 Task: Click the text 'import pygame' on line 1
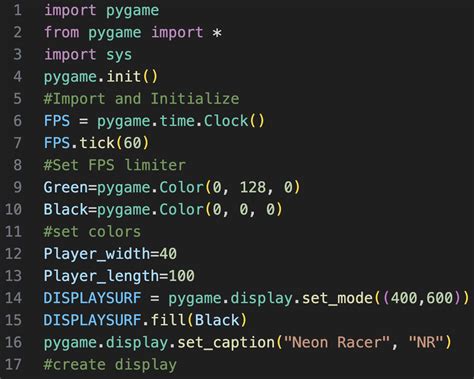point(101,11)
